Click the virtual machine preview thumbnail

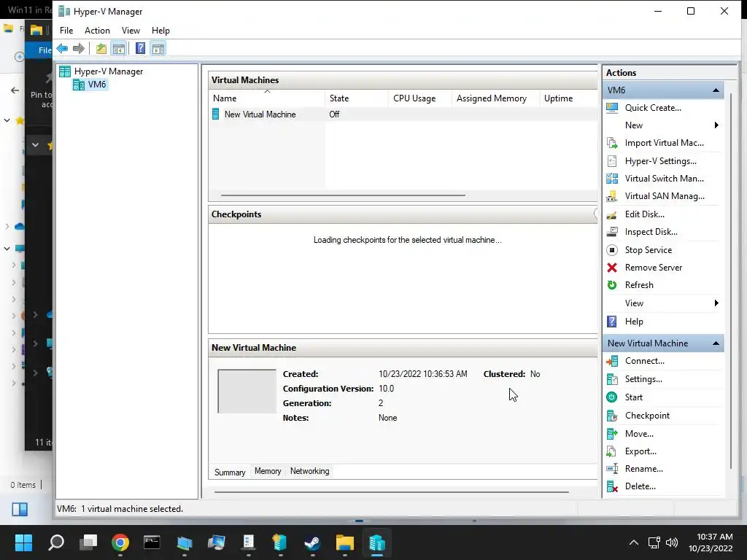pos(247,391)
